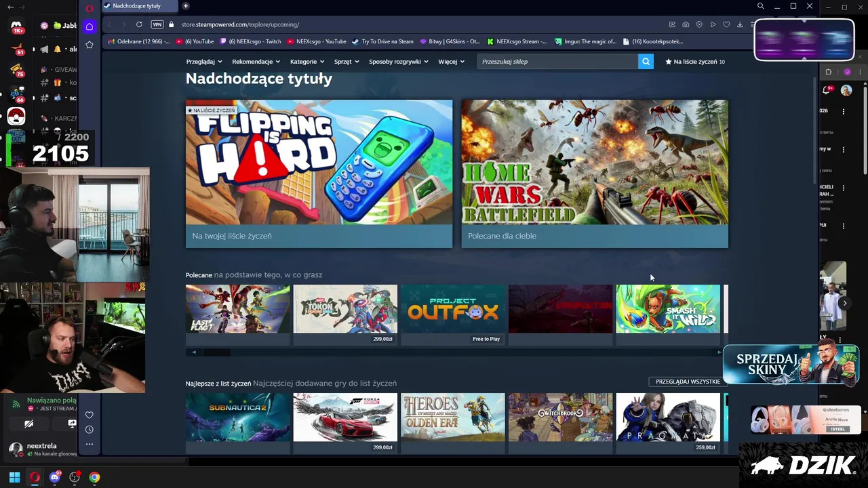Open Na liście życzeń wishlist link
This screenshot has width=868, height=488.
tap(695, 62)
